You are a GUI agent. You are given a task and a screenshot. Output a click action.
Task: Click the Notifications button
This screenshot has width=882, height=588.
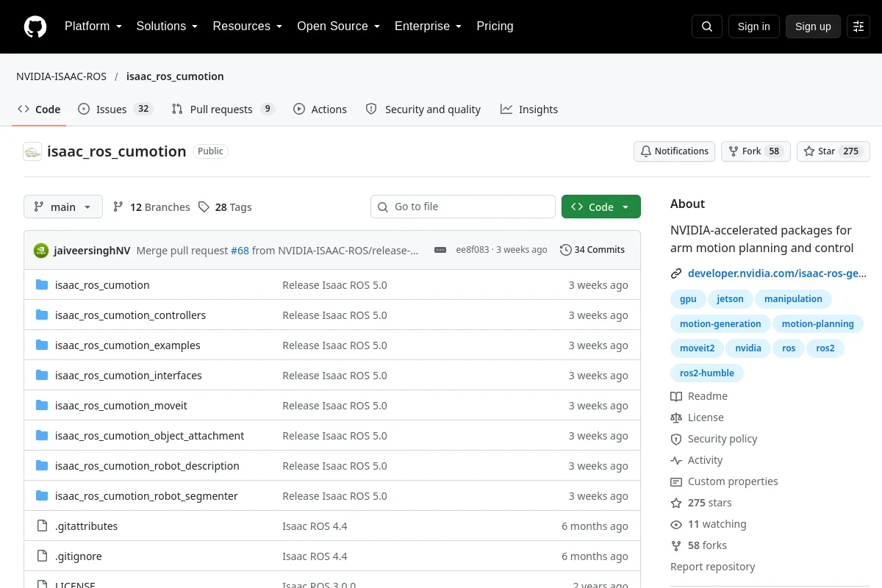[x=674, y=151]
